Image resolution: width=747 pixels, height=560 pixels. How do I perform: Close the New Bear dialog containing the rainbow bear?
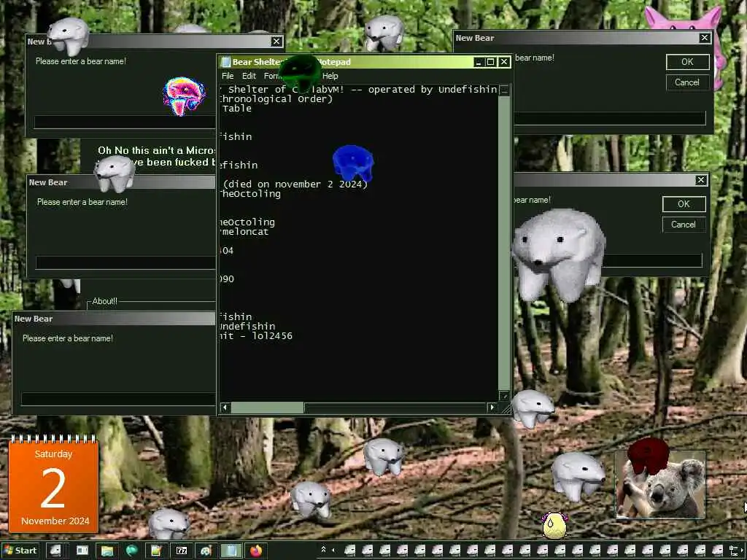click(x=276, y=42)
